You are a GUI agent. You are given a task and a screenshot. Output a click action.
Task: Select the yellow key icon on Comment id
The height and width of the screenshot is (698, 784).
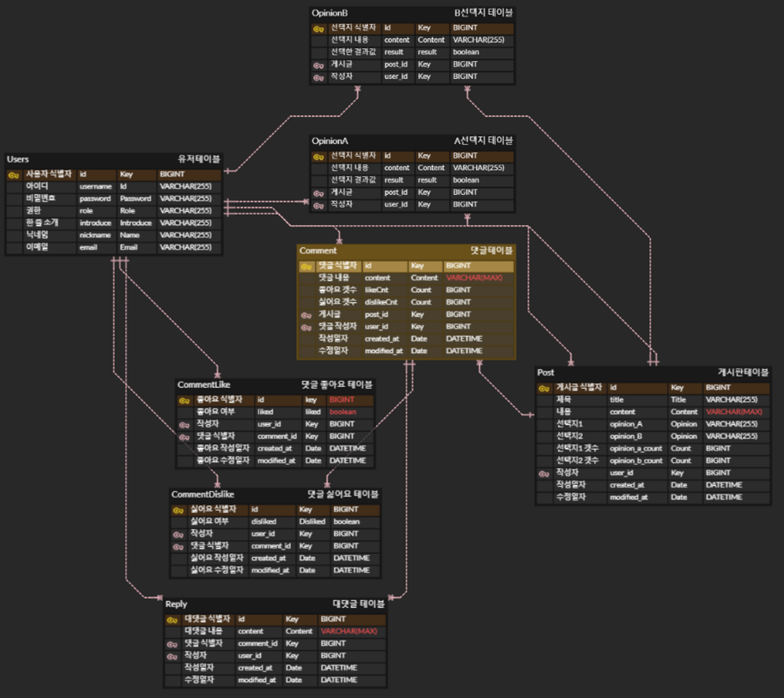coord(306,266)
